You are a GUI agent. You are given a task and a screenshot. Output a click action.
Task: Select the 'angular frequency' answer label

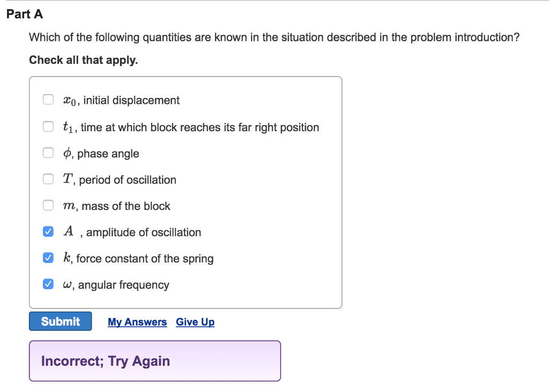click(115, 285)
